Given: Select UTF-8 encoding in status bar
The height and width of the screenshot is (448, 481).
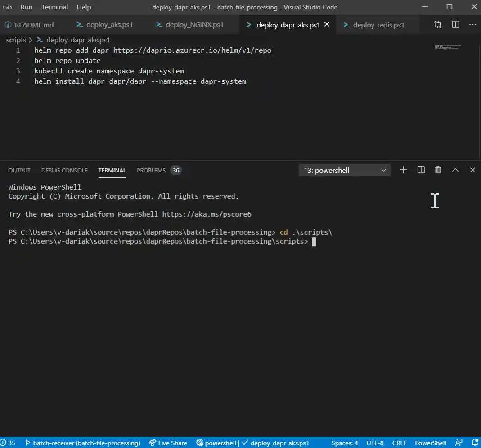Looking at the screenshot, I should (x=375, y=443).
